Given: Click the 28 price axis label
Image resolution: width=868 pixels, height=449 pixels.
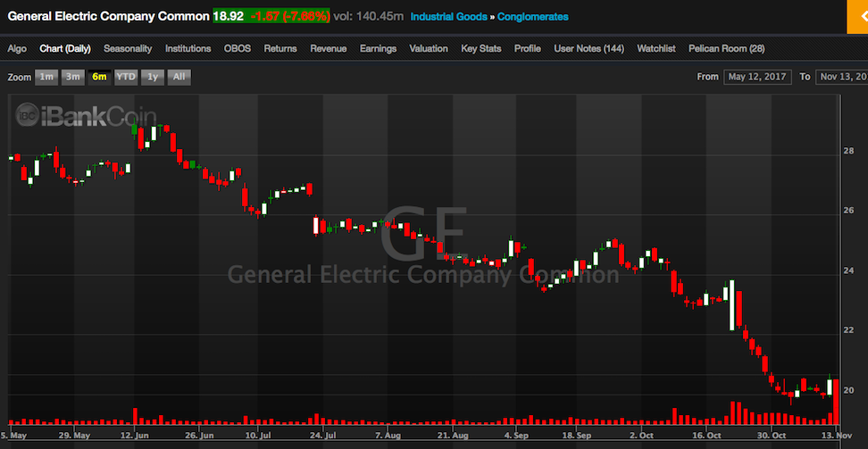Looking at the screenshot, I should pos(847,151).
